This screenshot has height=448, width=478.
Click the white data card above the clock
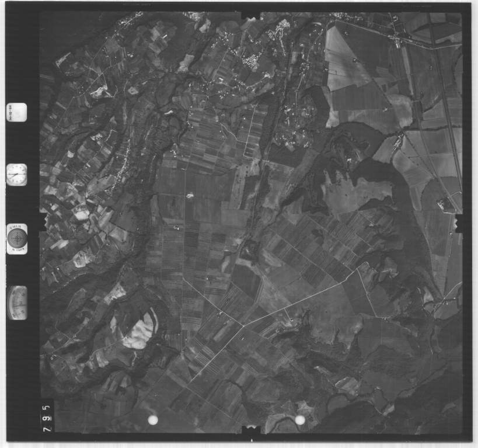(x=16, y=112)
